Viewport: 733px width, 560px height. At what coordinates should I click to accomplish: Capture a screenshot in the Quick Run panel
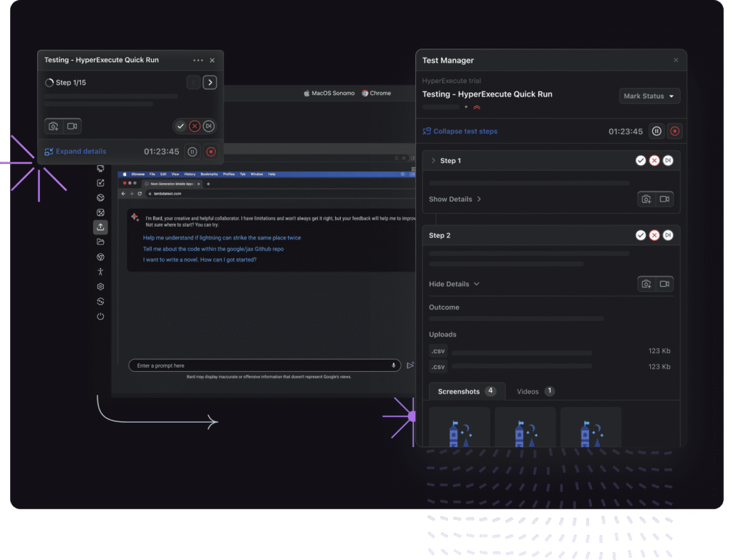point(54,126)
